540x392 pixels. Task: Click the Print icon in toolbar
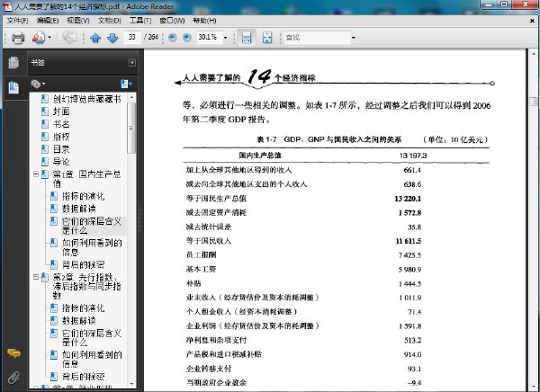(x=18, y=38)
